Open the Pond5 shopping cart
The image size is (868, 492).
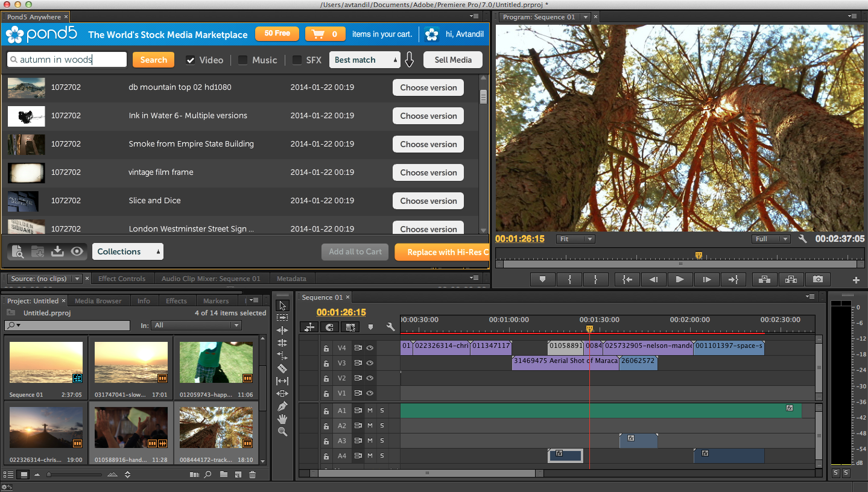click(325, 34)
